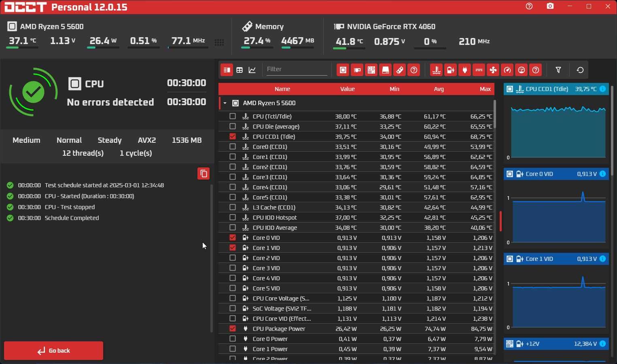Open the CPU core grid icon in header
Image resolution: width=617 pixels, height=364 pixels.
pyautogui.click(x=219, y=42)
